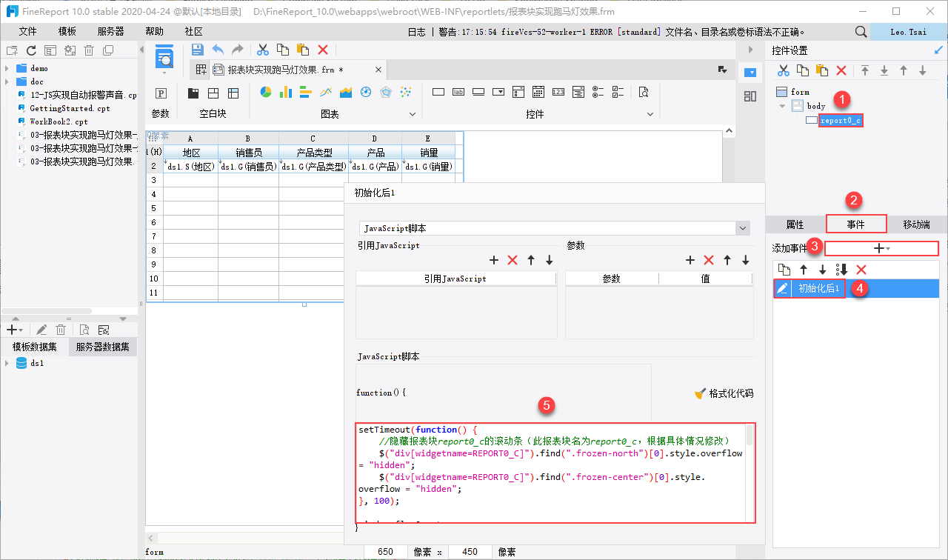Switch to the 服务器数据集 tab
948x560 pixels.
103,347
